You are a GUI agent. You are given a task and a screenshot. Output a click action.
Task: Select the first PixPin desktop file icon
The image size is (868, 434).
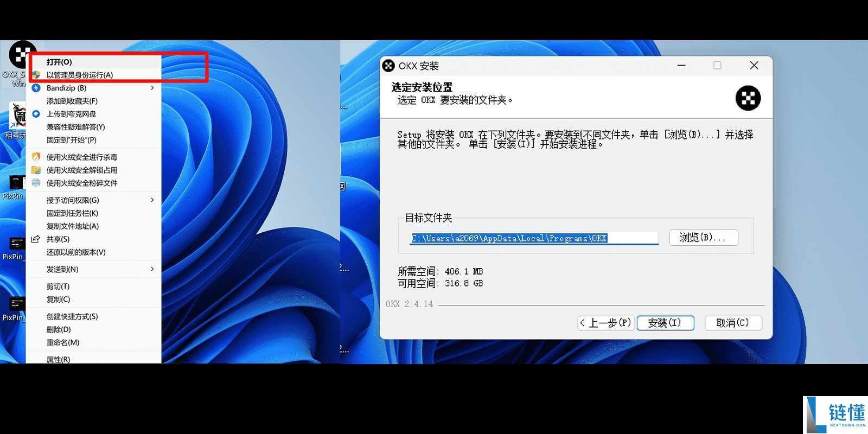(x=16, y=182)
